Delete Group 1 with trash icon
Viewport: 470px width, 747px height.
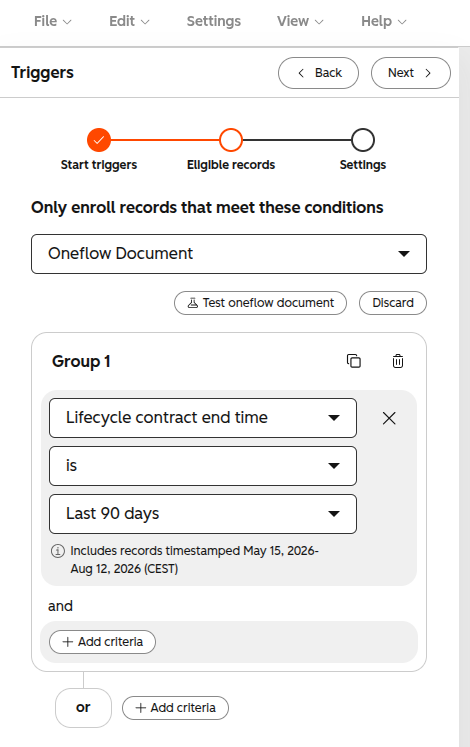[x=398, y=361]
